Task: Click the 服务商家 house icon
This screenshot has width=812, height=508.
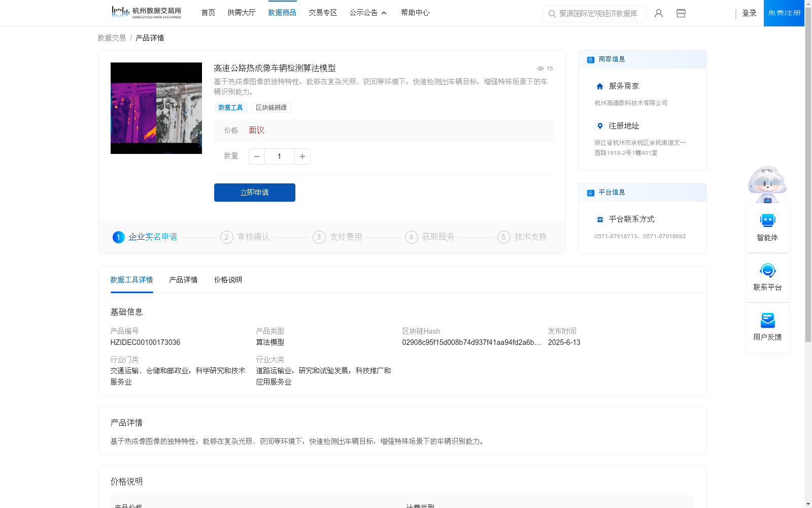Action: 600,86
